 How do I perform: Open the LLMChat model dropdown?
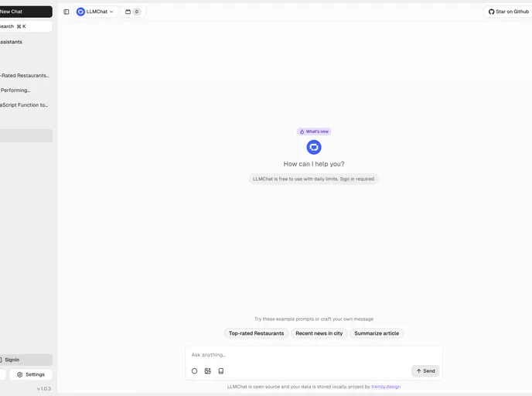click(96, 12)
